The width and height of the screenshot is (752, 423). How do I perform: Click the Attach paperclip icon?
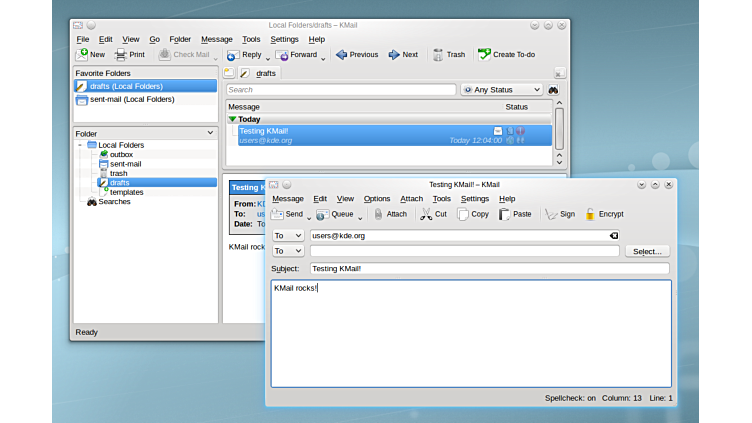[x=379, y=214]
